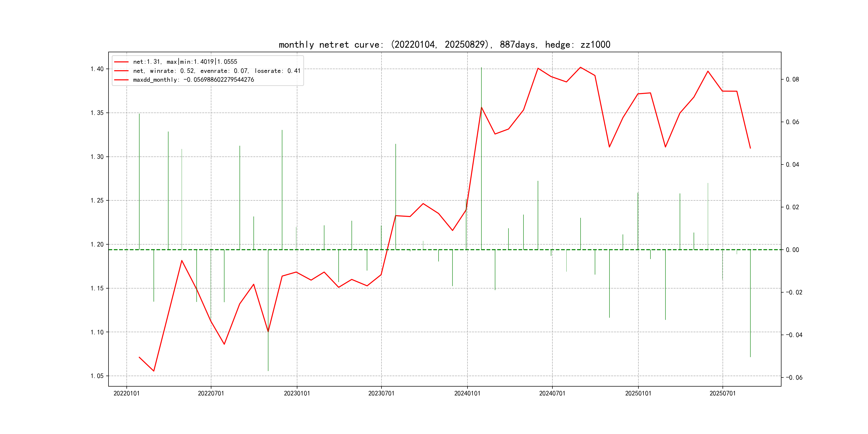This screenshot has width=868, height=434.
Task: Click the 20250101 x-axis label
Action: point(638,393)
